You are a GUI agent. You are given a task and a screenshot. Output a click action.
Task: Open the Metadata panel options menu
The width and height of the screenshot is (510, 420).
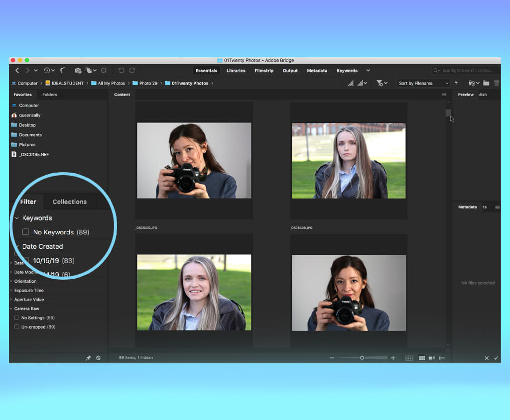click(x=498, y=207)
